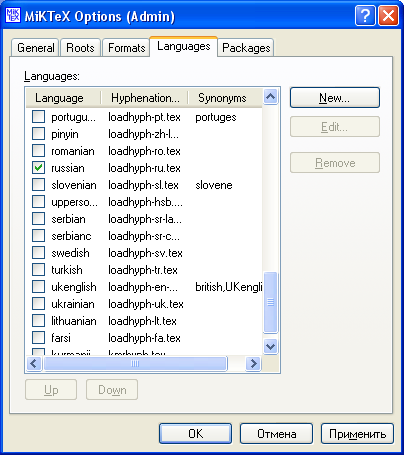Select the loadhyph-lt.tex entry
This screenshot has height=455, width=404.
(x=142, y=321)
